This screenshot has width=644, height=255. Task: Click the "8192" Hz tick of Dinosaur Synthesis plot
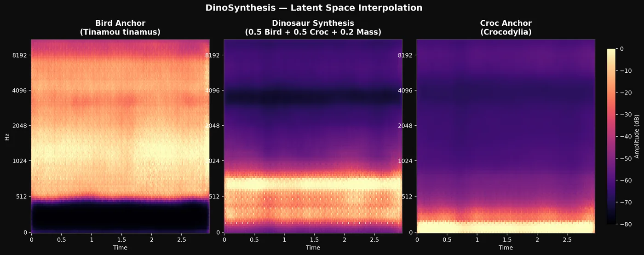[213, 55]
